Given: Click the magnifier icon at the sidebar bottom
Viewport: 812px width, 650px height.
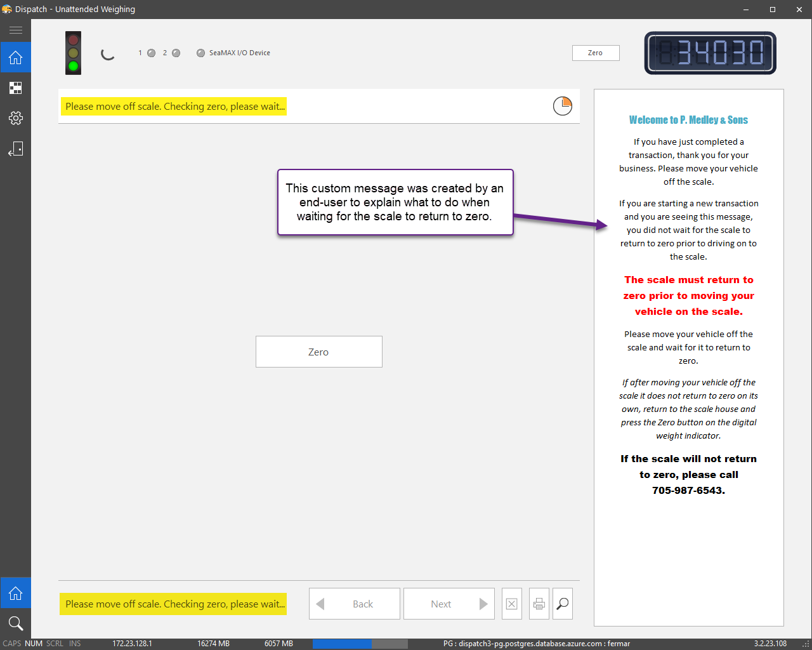Looking at the screenshot, I should 15,623.
